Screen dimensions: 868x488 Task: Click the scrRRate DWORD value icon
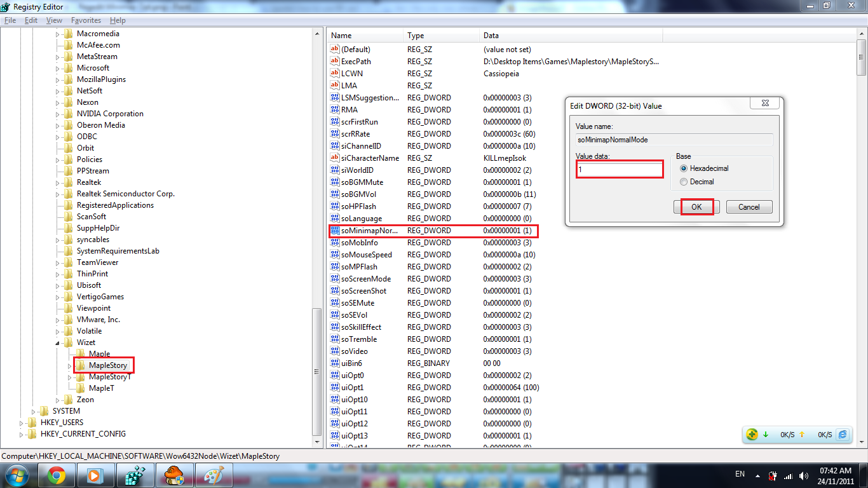(335, 134)
